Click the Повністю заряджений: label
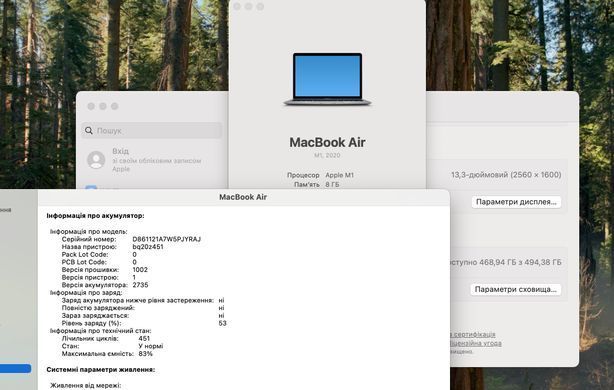614x390 pixels. [98, 308]
